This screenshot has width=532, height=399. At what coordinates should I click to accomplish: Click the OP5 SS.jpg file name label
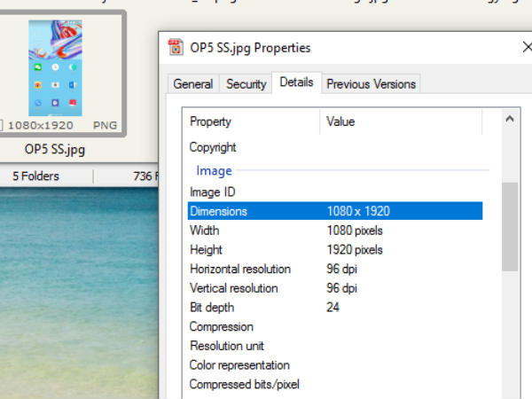pyautogui.click(x=54, y=149)
